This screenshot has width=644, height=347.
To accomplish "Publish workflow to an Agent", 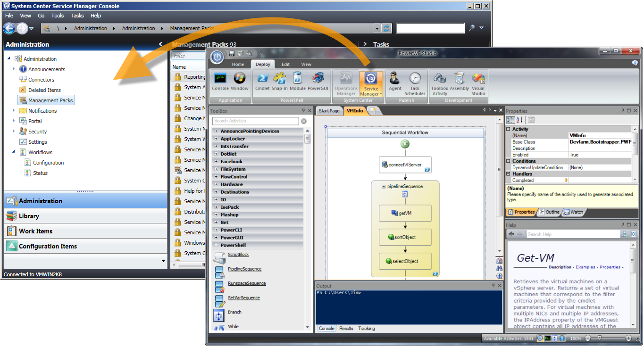I will pyautogui.click(x=395, y=82).
